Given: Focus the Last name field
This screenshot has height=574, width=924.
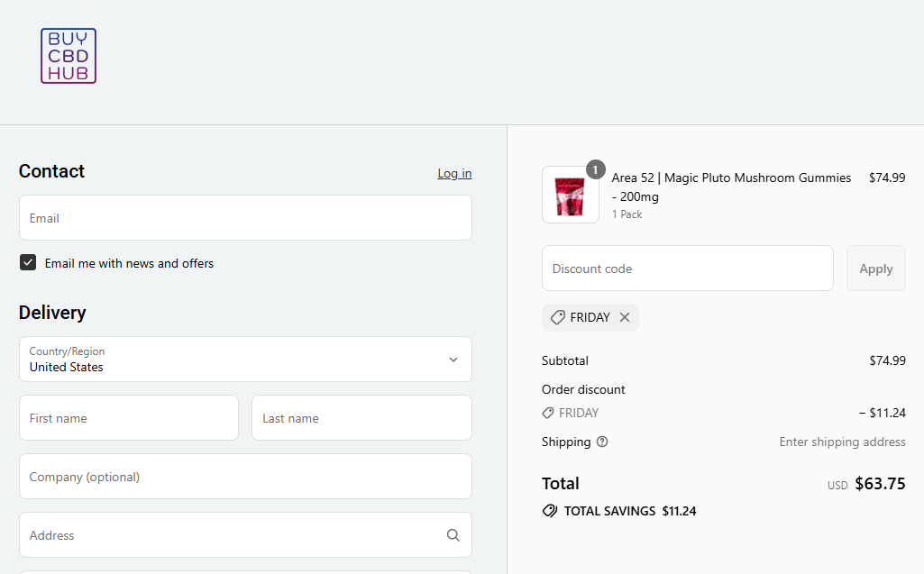Looking at the screenshot, I should click(x=361, y=418).
